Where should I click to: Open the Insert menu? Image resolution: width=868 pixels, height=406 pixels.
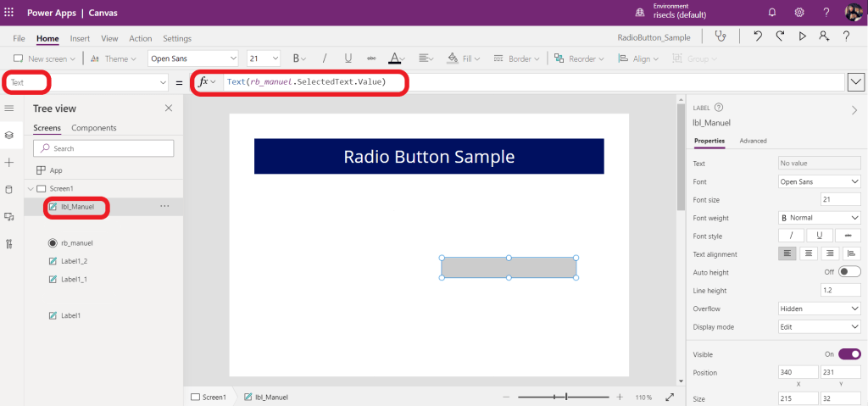pyautogui.click(x=80, y=38)
